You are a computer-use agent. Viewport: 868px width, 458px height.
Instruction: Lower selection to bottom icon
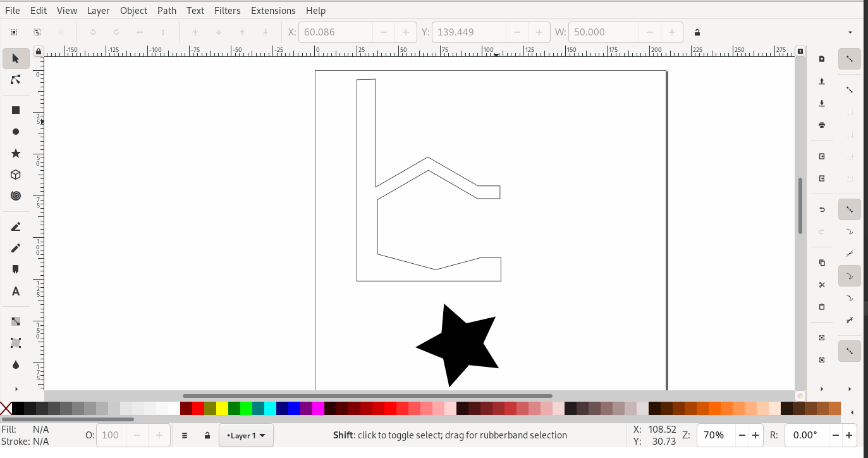pyautogui.click(x=195, y=32)
